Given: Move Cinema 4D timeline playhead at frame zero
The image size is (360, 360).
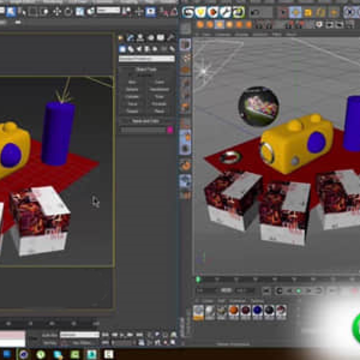Looking at the screenshot, I should click(198, 279).
